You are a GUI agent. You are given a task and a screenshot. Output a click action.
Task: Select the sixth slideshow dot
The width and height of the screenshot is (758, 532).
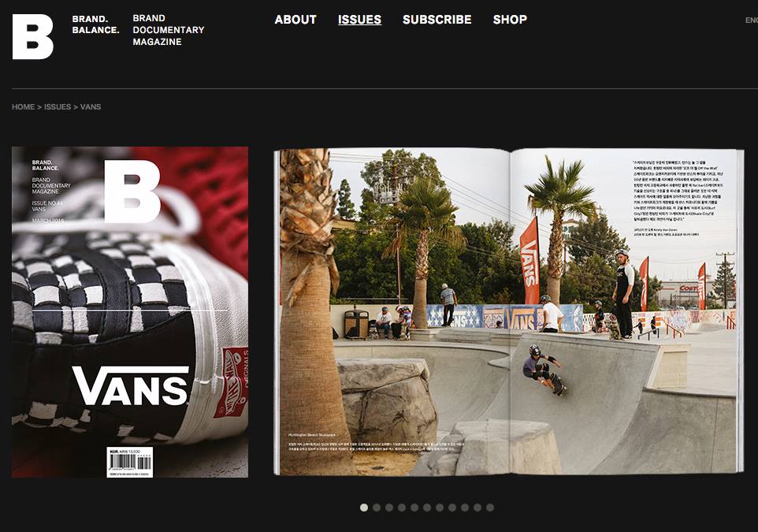[427, 508]
